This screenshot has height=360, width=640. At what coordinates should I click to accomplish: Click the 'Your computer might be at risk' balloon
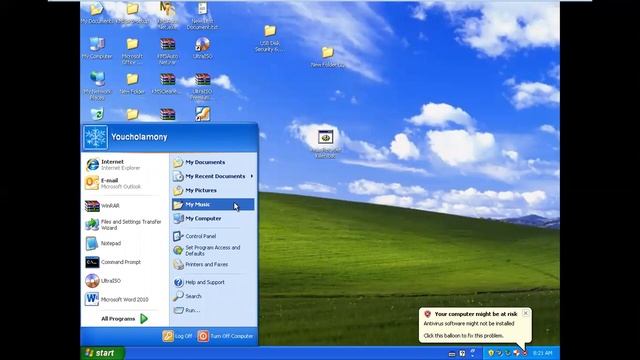tap(475, 325)
